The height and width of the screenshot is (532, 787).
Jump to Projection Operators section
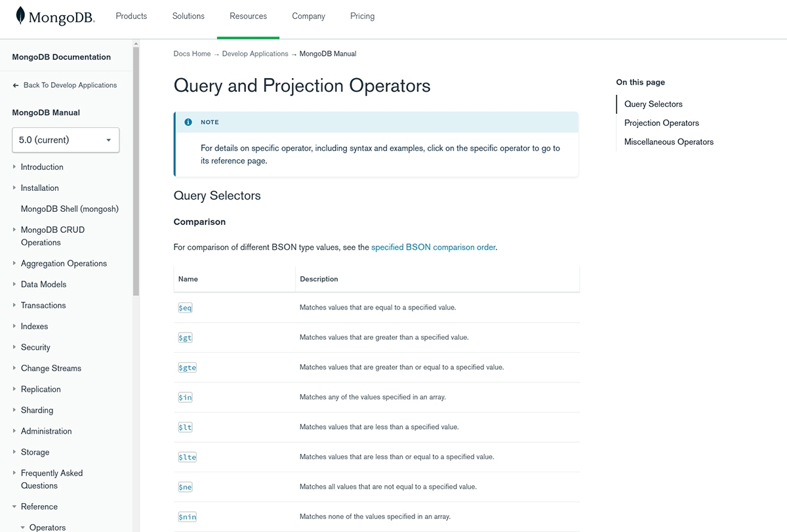click(x=661, y=123)
